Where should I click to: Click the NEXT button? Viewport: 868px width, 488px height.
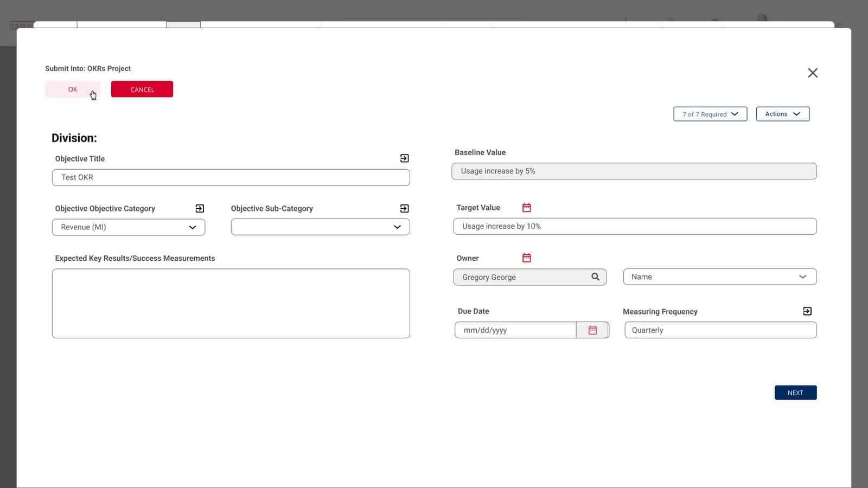[x=795, y=393]
